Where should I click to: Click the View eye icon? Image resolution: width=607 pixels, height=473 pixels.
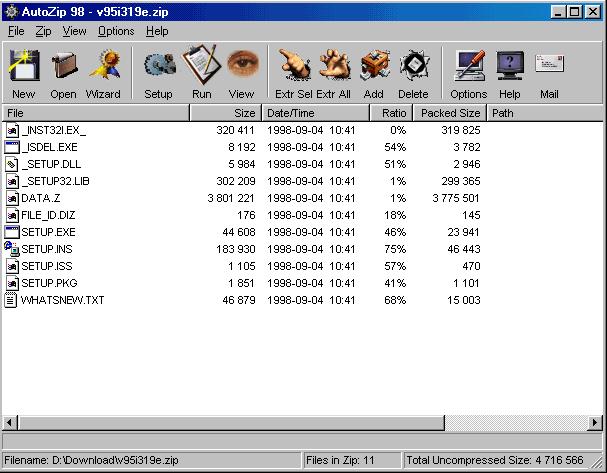coord(243,63)
